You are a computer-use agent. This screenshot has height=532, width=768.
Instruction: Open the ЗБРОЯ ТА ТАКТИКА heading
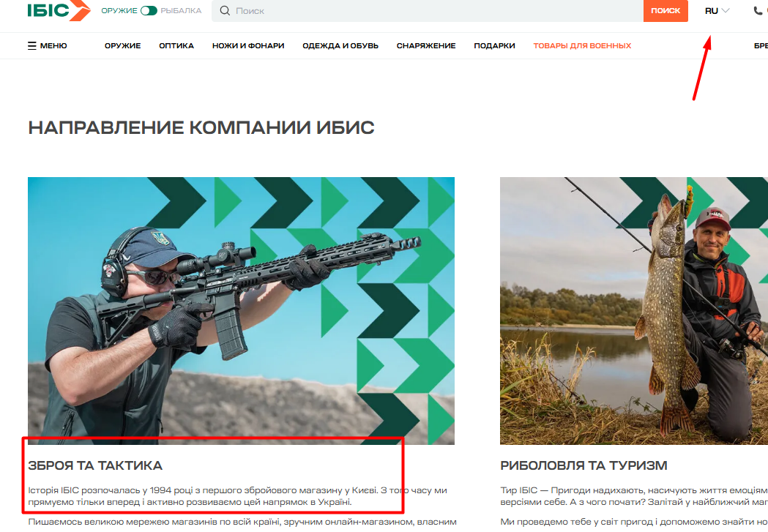pyautogui.click(x=95, y=465)
